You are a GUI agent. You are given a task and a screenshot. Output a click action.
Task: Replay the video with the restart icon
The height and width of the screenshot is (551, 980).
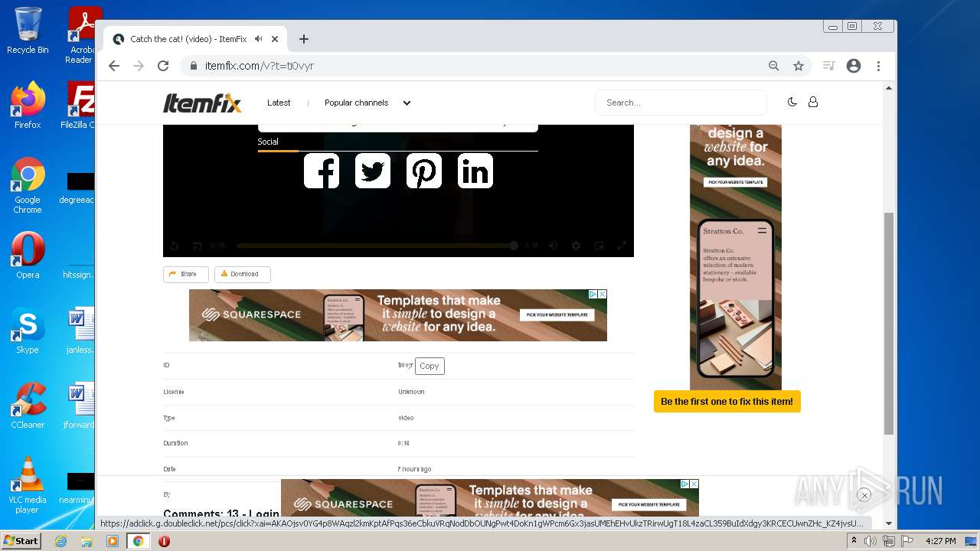click(174, 246)
